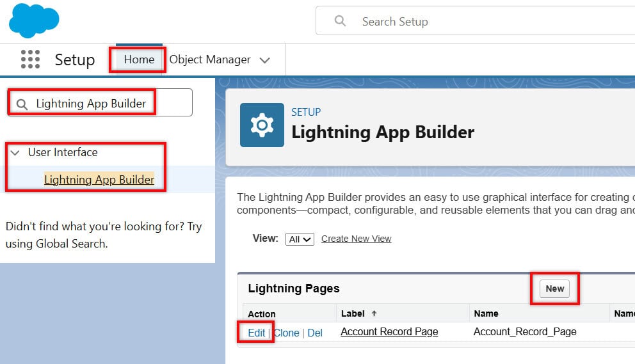The image size is (635, 364).
Task: Click the New Lightning Page button
Action: (554, 289)
